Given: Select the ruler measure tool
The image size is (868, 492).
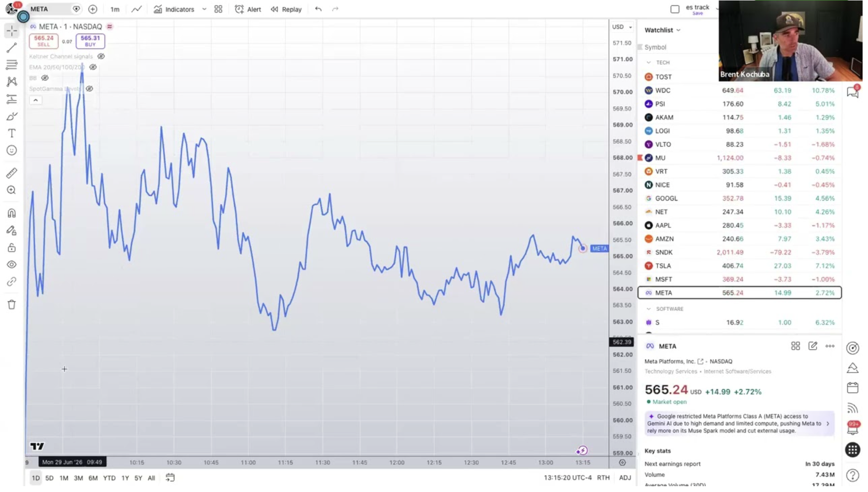Looking at the screenshot, I should [12, 173].
